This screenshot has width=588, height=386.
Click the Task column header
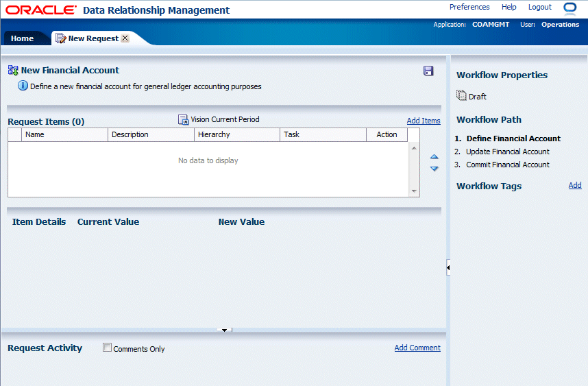(323, 134)
